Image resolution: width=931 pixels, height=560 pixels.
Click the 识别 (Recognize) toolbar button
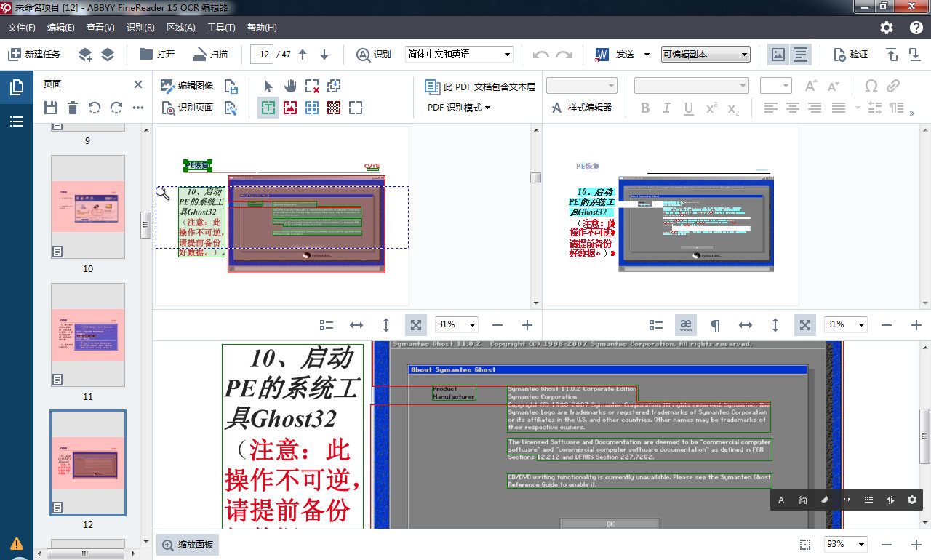click(374, 55)
